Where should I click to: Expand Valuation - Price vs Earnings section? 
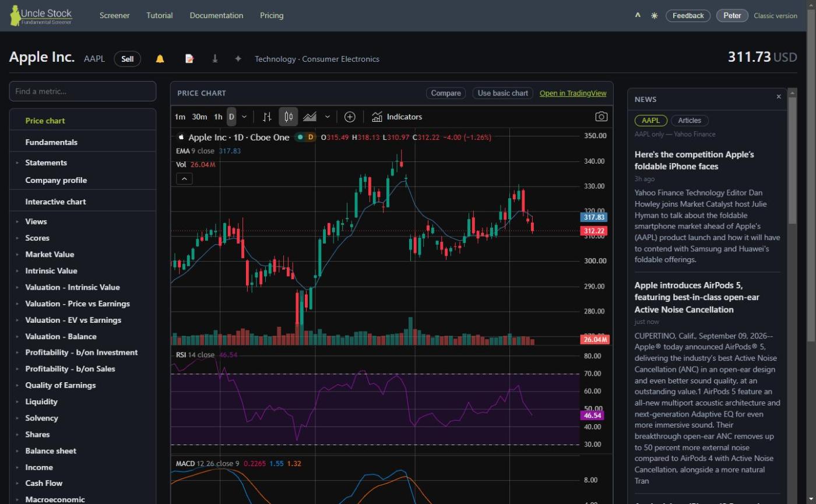coord(78,304)
